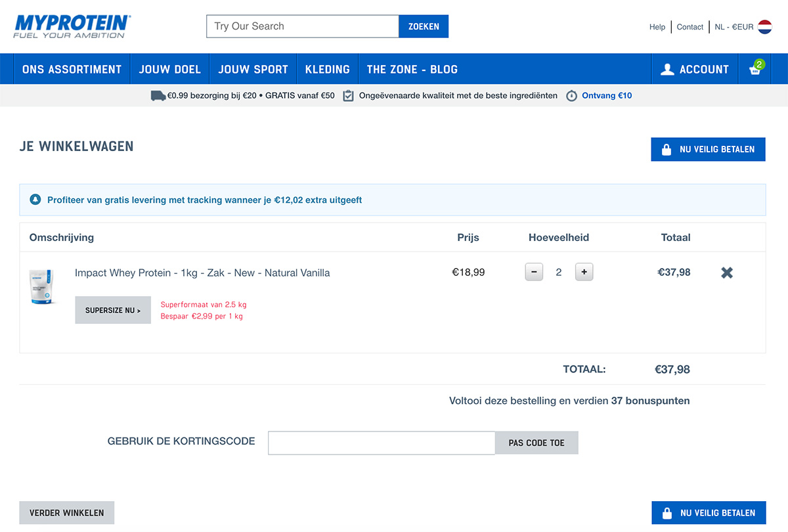Click the Ongeëvenaarde kwaliteit text
Image resolution: width=788 pixels, height=532 pixels.
coord(458,96)
